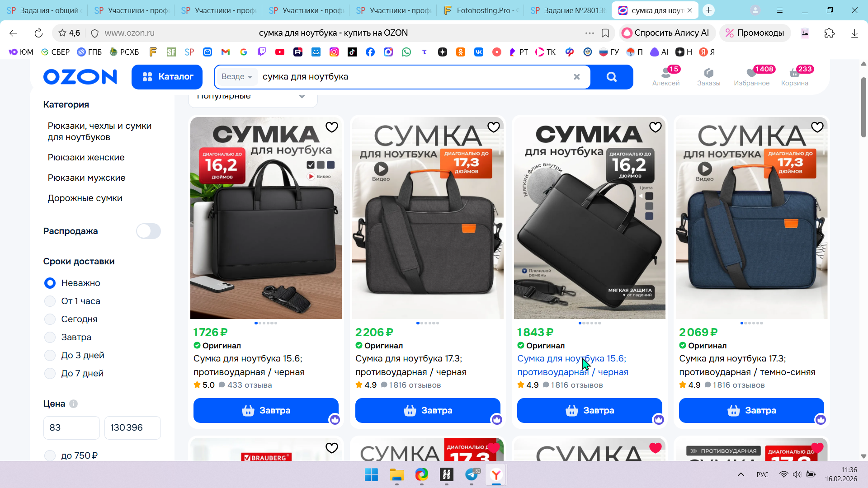The width and height of the screenshot is (868, 488).
Task: Open Избранное favorites in the header
Action: pyautogui.click(x=752, y=76)
